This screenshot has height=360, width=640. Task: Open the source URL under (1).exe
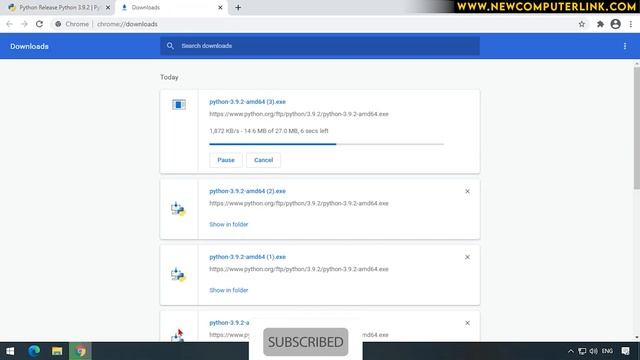pyautogui.click(x=299, y=269)
